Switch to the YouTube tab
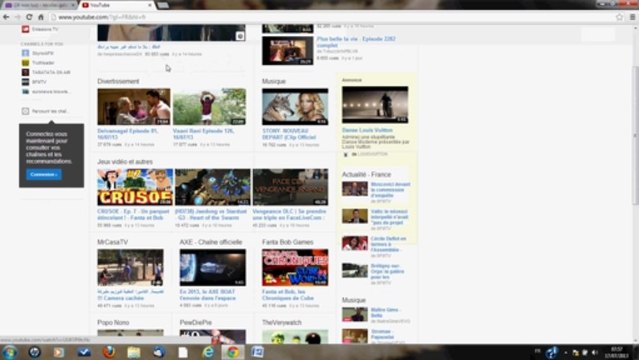The height and width of the screenshot is (360, 639). coord(116,5)
